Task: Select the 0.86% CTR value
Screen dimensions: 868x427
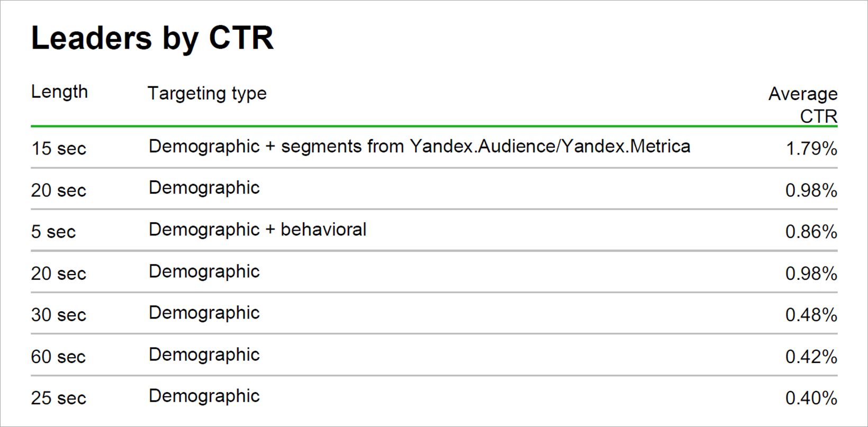Action: point(811,232)
